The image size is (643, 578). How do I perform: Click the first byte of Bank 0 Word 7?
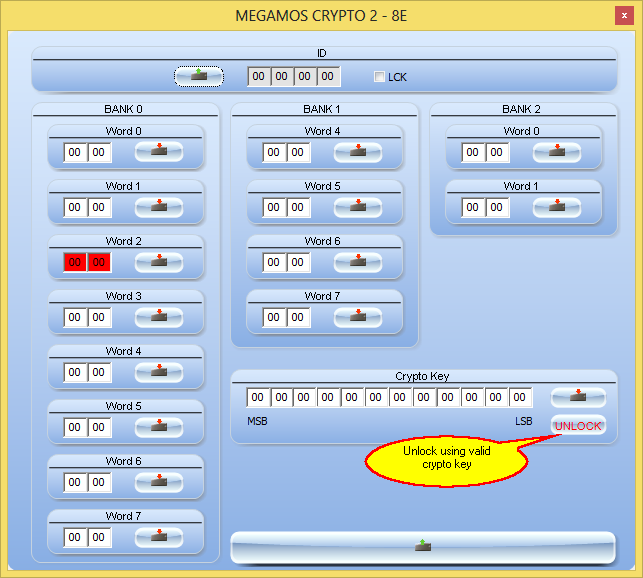[x=75, y=537]
